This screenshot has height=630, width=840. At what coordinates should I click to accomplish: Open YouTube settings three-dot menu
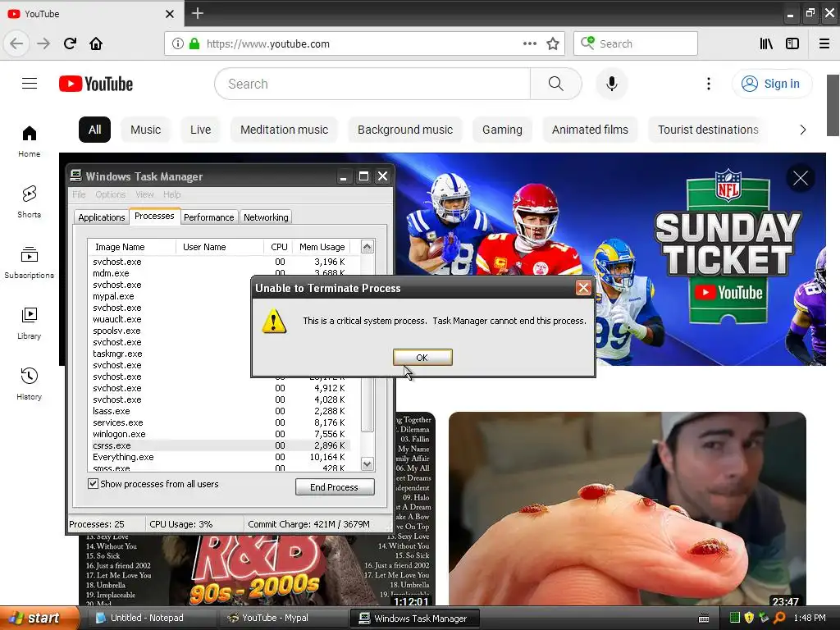tap(708, 84)
